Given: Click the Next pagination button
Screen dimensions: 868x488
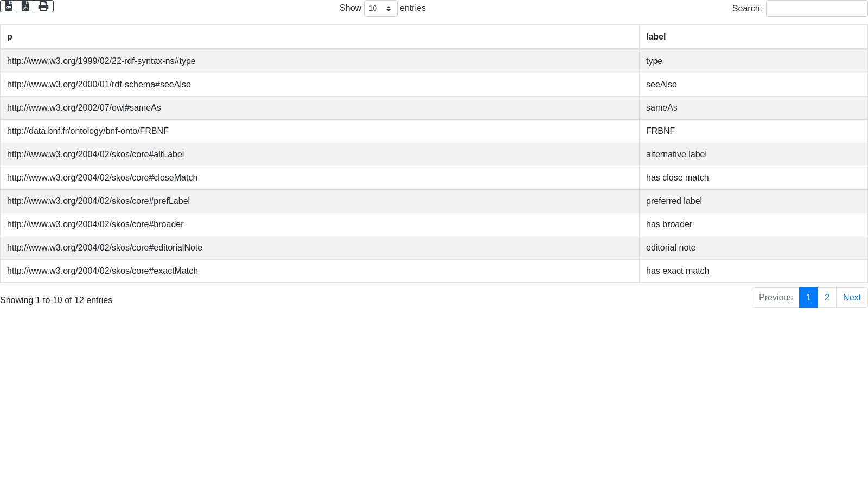Looking at the screenshot, I should click(x=851, y=298).
